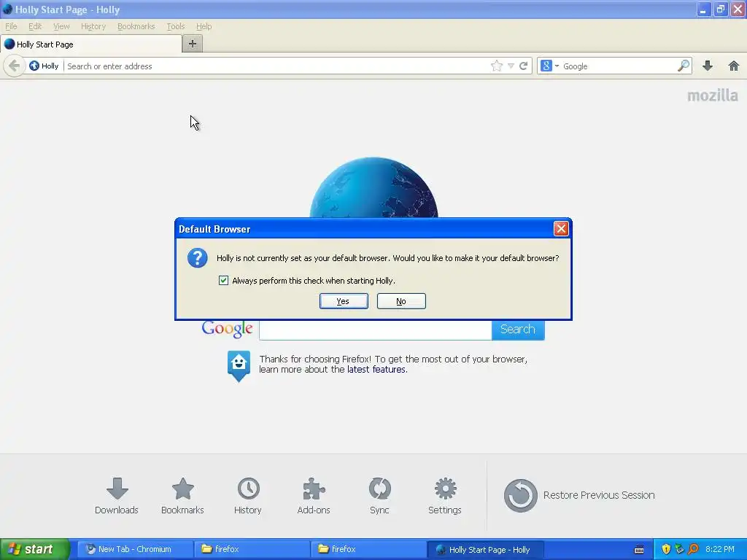Reload the current page

523,66
